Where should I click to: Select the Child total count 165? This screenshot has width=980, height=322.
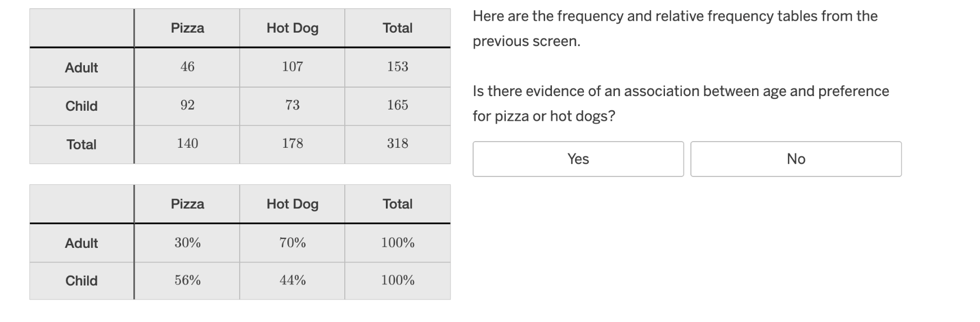point(398,106)
